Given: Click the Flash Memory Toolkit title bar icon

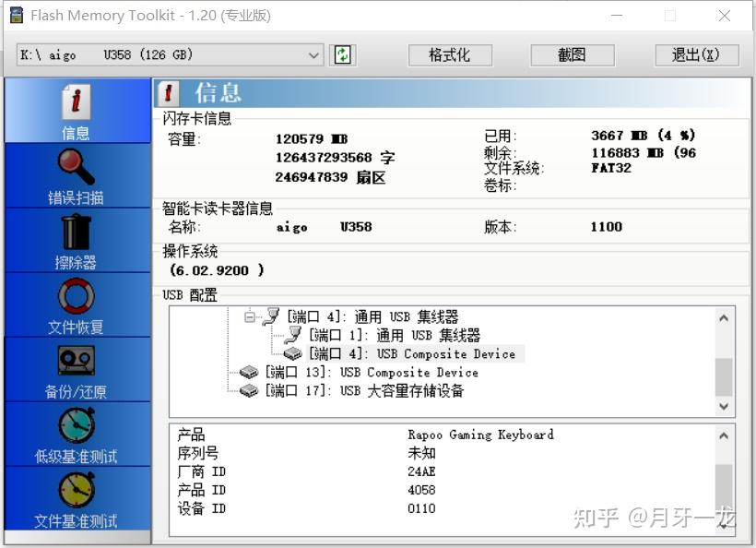Looking at the screenshot, I should 16,15.
